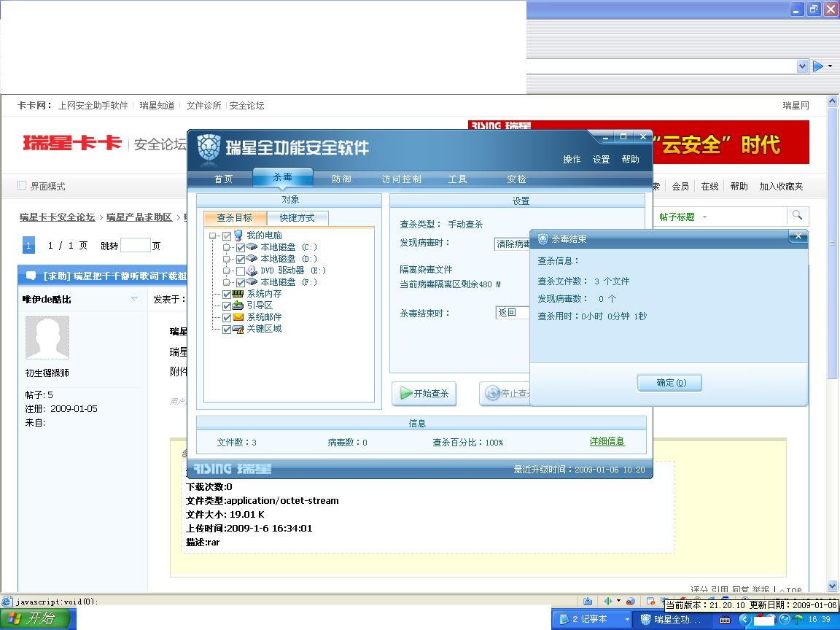Uncheck 关键区域 checkbox

click(x=227, y=330)
